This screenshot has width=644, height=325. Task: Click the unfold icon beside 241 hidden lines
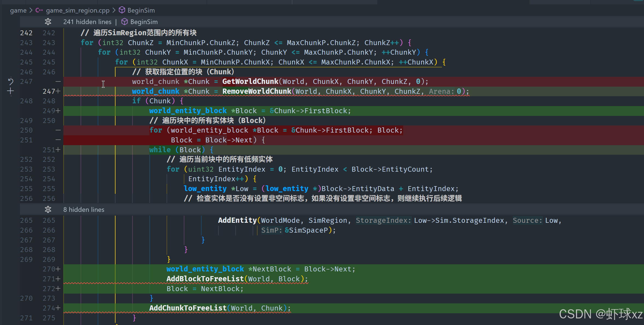(x=48, y=22)
